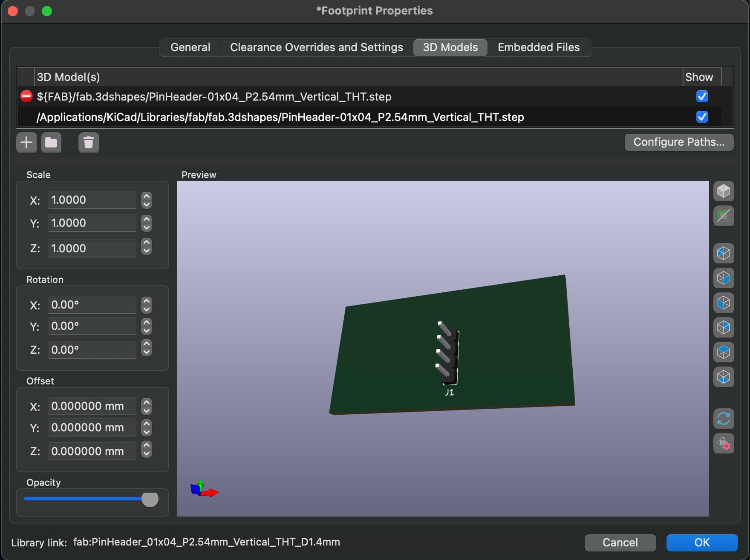Switch preview to bottom view cube icon

click(x=723, y=377)
